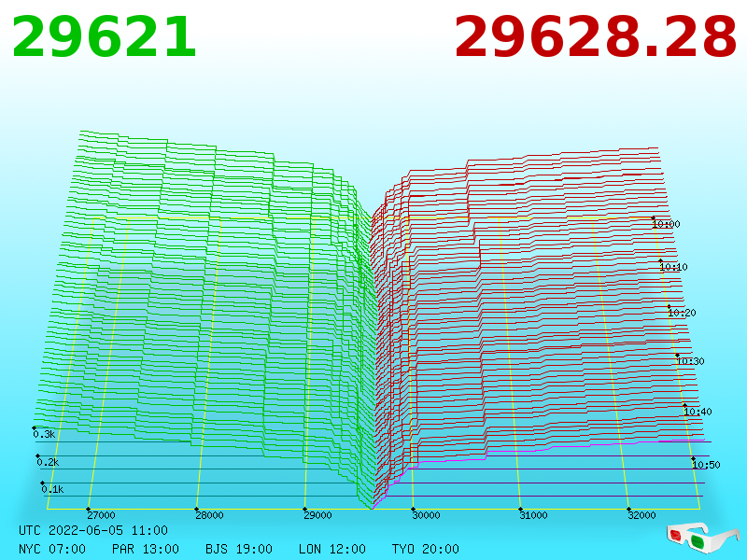Select the 10:00 time axis label
The image size is (747, 560).
pyautogui.click(x=666, y=224)
